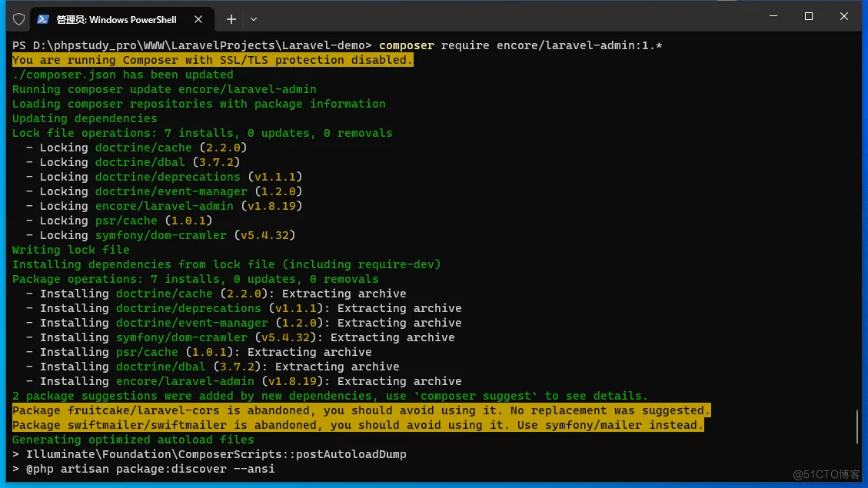Screen dimensions: 868x488
Task: Click the terminal vertical scrollbar thumb
Action: click(x=857, y=426)
